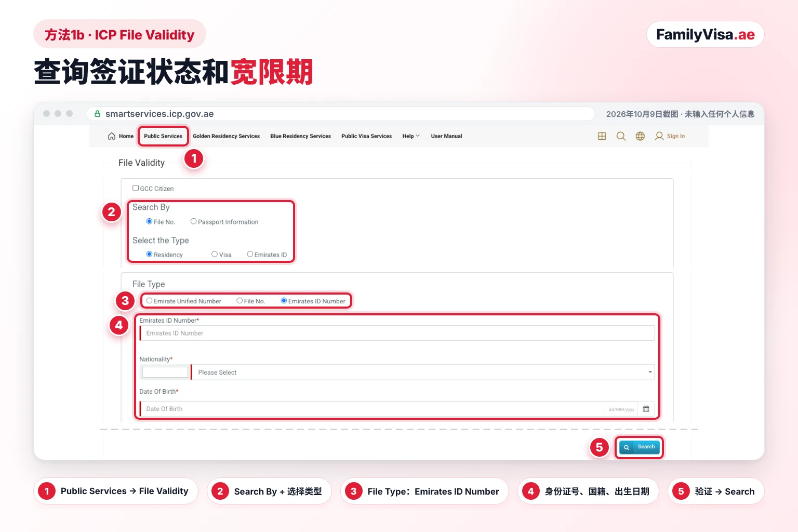Click the Sign In link text
This screenshot has width=798, height=532.
[x=675, y=136]
